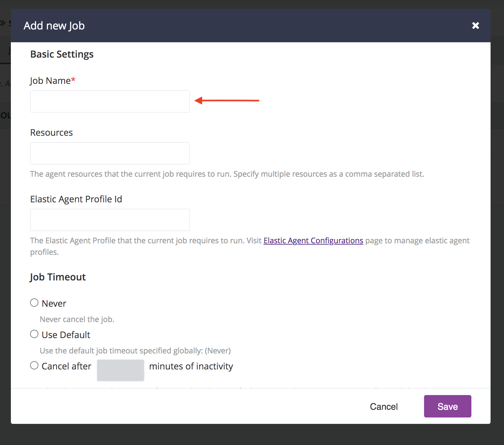Click the grey minutes input box
The height and width of the screenshot is (445, 504).
point(121,370)
